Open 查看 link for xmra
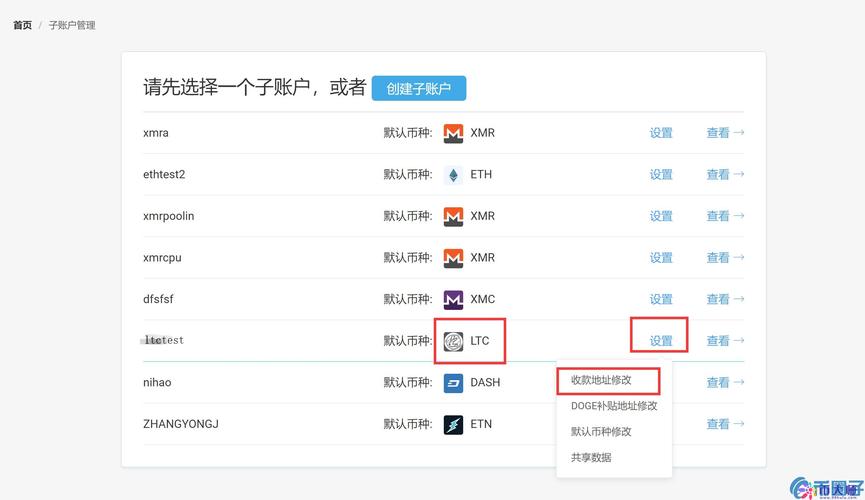Image resolution: width=865 pixels, height=500 pixels. 725,133
